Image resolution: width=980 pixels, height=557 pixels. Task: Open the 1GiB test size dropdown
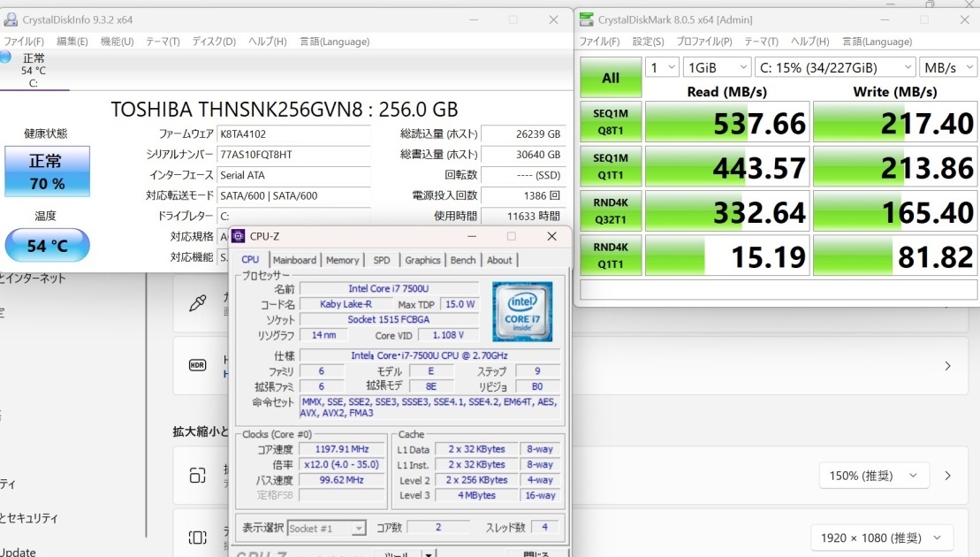point(717,66)
